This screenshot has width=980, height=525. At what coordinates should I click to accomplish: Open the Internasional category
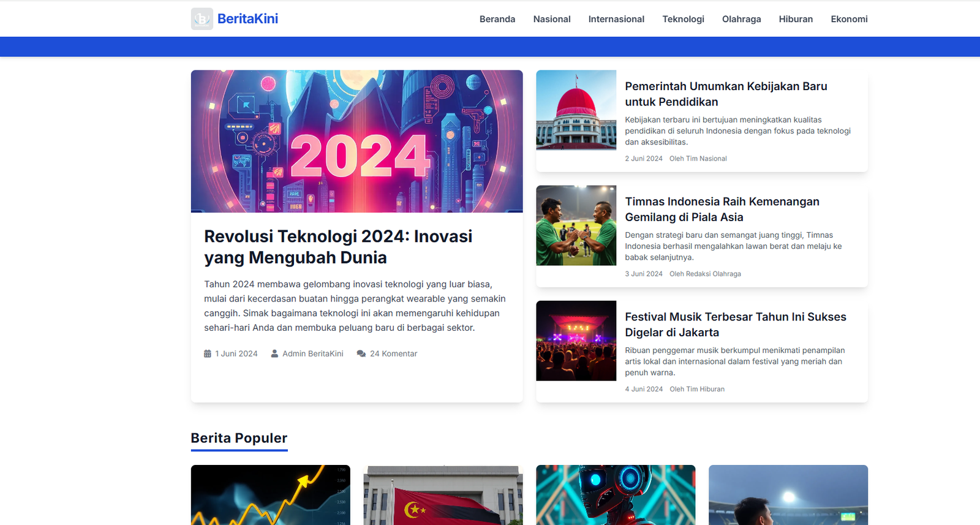[616, 19]
